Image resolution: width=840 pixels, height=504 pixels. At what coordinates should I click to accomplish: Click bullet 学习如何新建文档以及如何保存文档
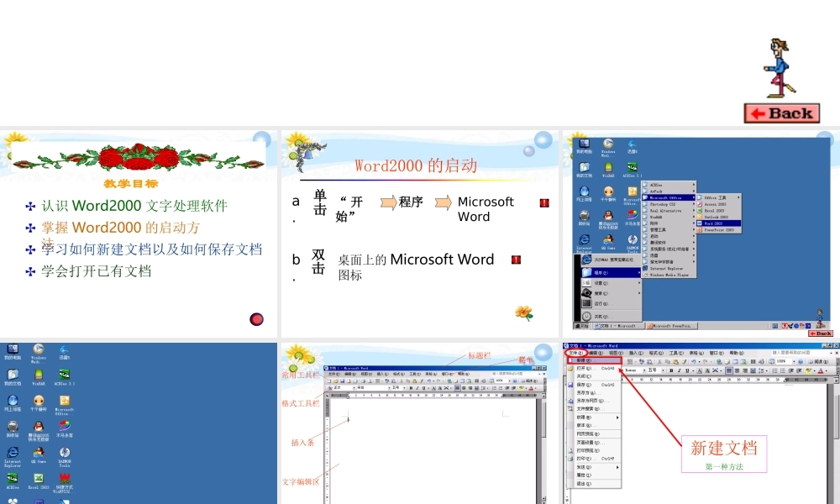[x=151, y=249]
